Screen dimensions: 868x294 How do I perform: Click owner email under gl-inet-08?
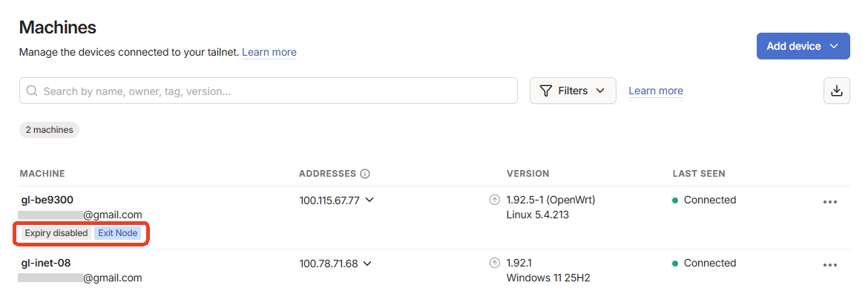pyautogui.click(x=80, y=278)
